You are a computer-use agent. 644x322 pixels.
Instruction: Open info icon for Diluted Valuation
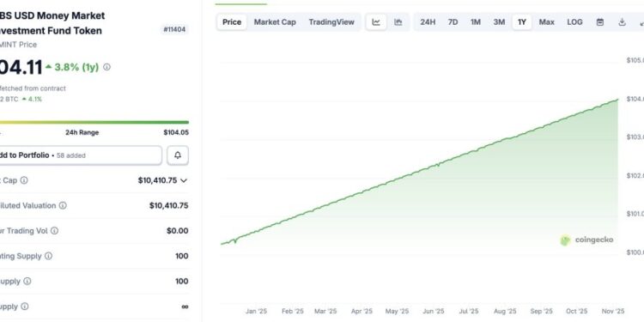63,205
